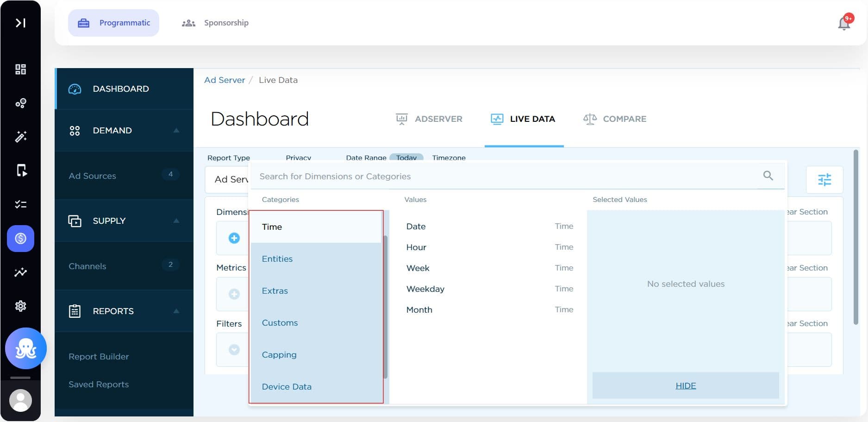Switch to the Sponsorship tab
Image resolution: width=868 pixels, height=422 pixels.
(x=215, y=23)
